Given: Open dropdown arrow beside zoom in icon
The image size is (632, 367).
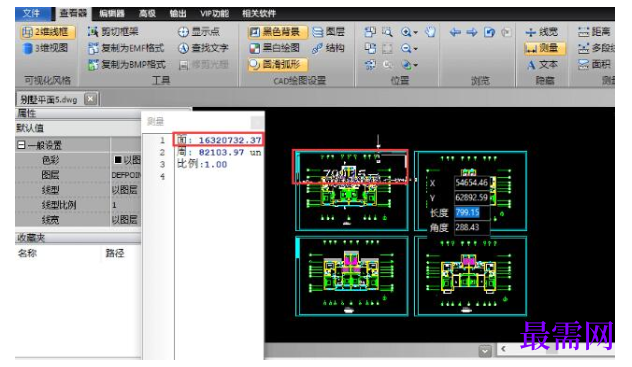Looking at the screenshot, I should click(x=416, y=32).
